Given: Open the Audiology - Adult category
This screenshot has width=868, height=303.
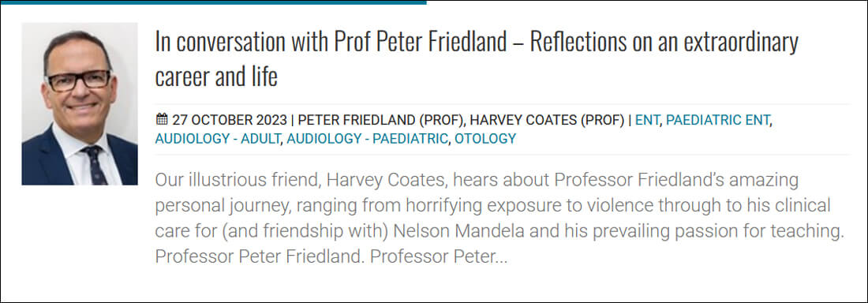Looking at the screenshot, I should tap(218, 139).
